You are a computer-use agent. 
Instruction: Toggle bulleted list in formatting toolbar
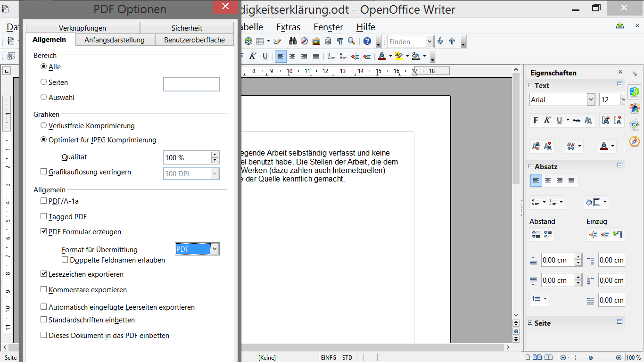point(343,56)
